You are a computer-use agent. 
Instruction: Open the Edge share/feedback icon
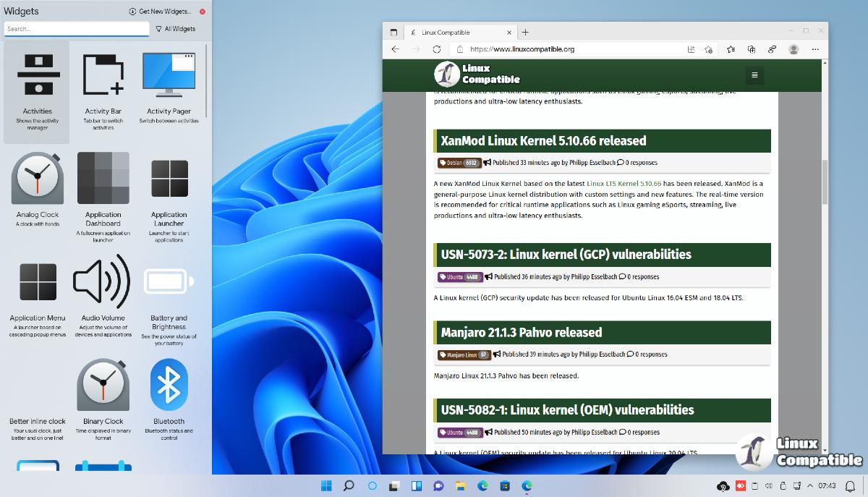click(773, 49)
